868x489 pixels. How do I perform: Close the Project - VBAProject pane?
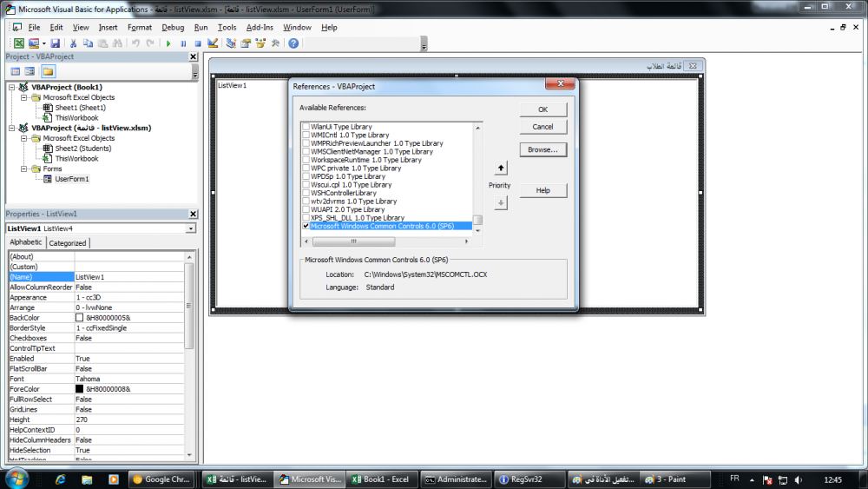[x=193, y=56]
